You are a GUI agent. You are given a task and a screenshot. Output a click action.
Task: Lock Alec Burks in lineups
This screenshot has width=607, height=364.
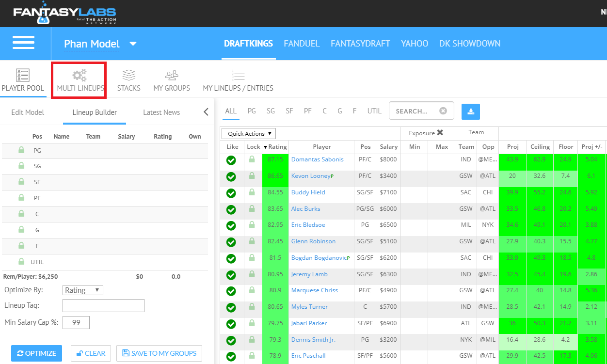pyautogui.click(x=251, y=209)
